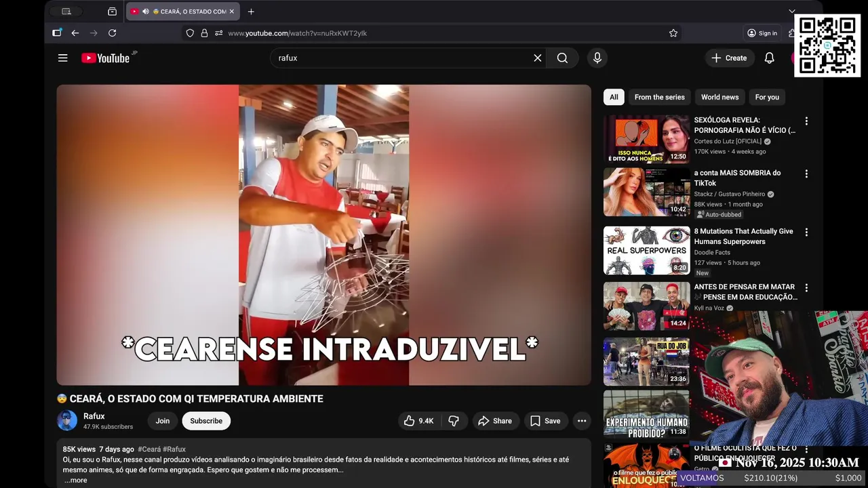Switch to the CEARÁ video browser tab
Viewport: 868px width, 488px height.
pos(183,12)
